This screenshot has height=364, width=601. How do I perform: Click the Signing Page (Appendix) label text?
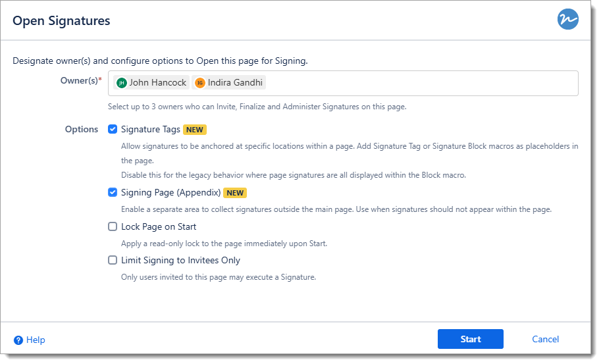click(x=170, y=194)
